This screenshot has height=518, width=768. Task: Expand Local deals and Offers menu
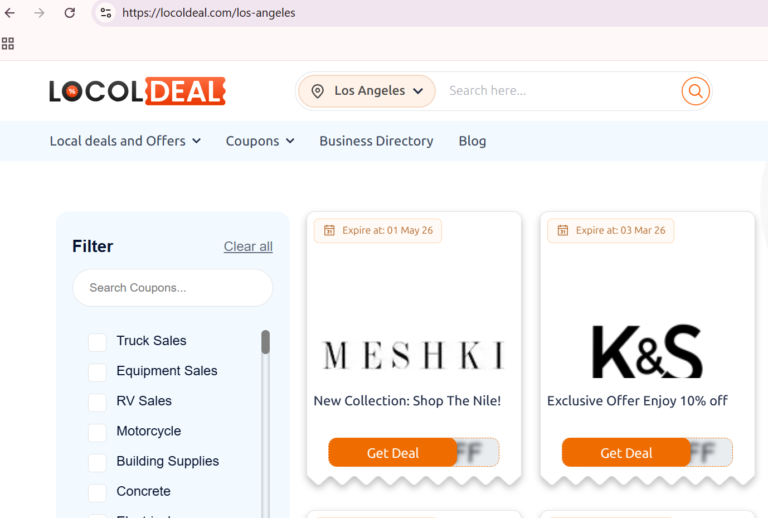(x=125, y=141)
